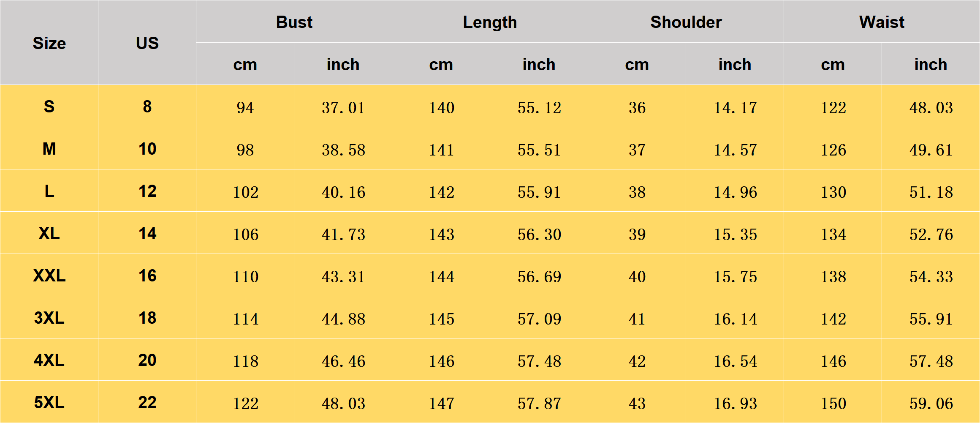Select length inch value 56.30
This screenshot has width=980, height=423.
tap(539, 233)
